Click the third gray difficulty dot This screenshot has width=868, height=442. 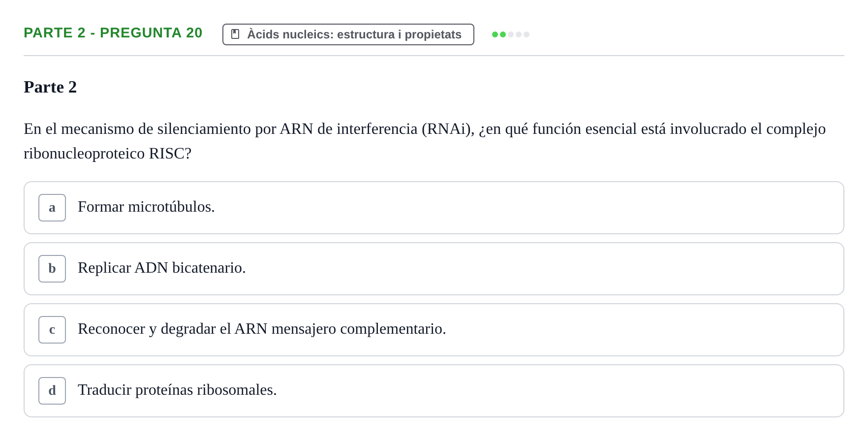click(511, 34)
